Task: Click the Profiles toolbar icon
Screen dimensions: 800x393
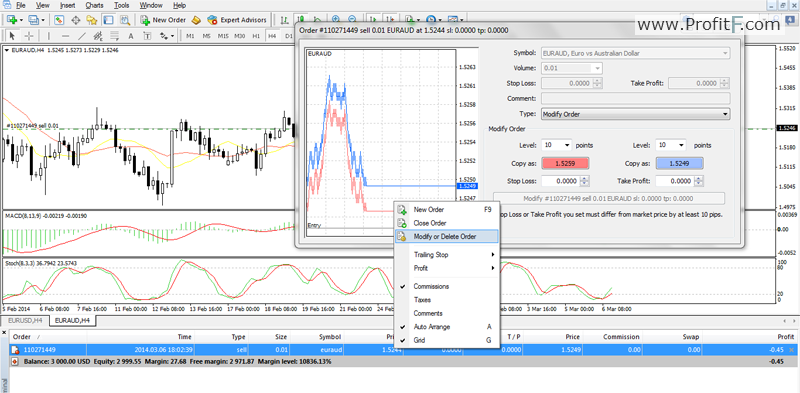Action: pos(33,20)
